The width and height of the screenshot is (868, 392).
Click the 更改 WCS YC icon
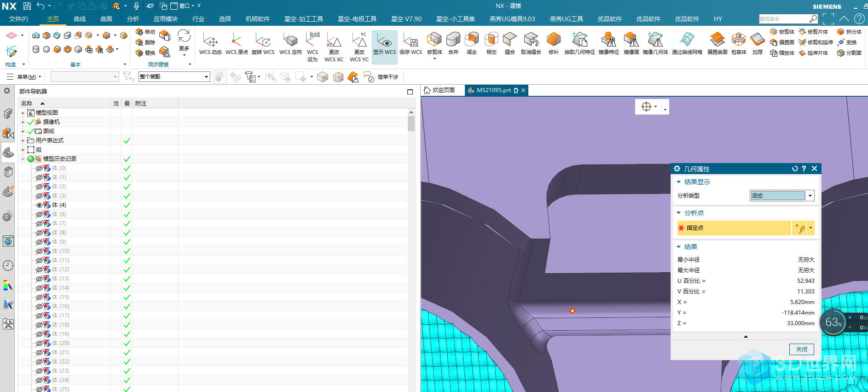(x=359, y=47)
